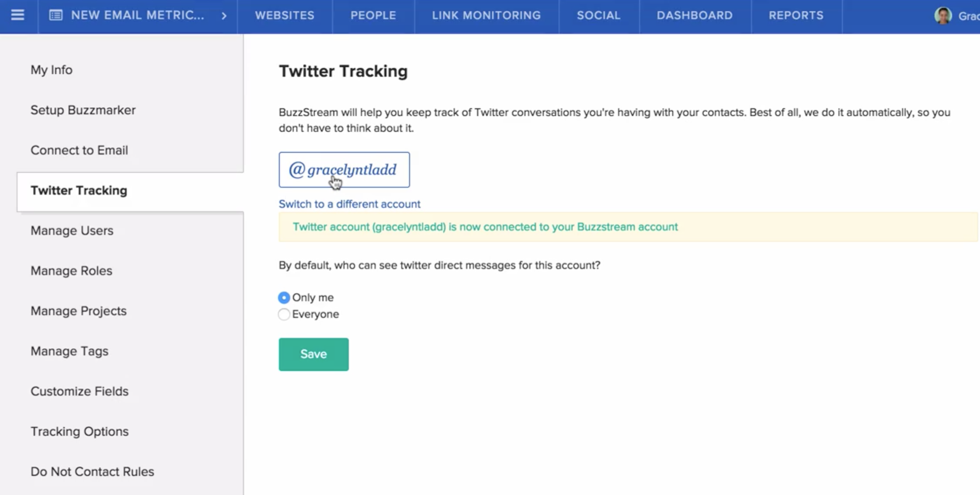Screen dimensions: 980x495
Task: Open Twitter Tracking settings page
Action: point(78,190)
